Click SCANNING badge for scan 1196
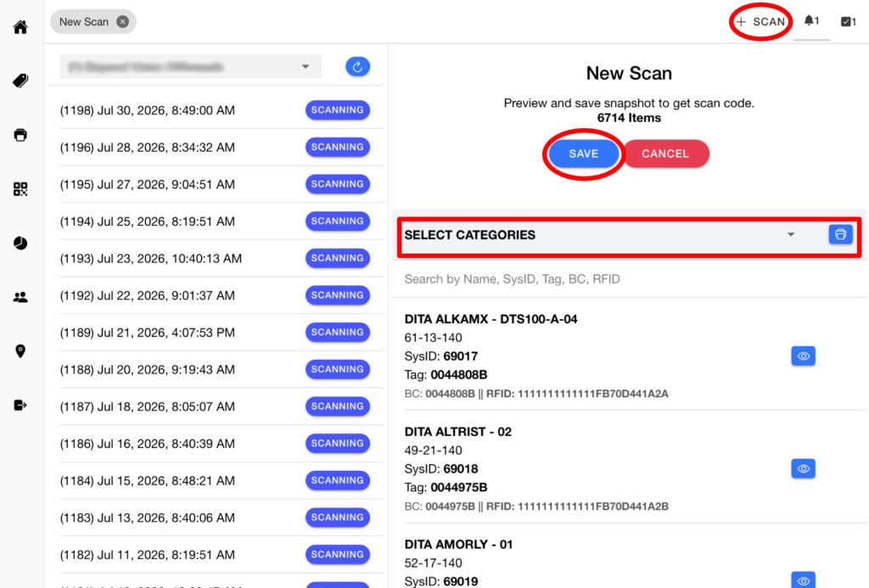This screenshot has height=588, width=869. (338, 147)
